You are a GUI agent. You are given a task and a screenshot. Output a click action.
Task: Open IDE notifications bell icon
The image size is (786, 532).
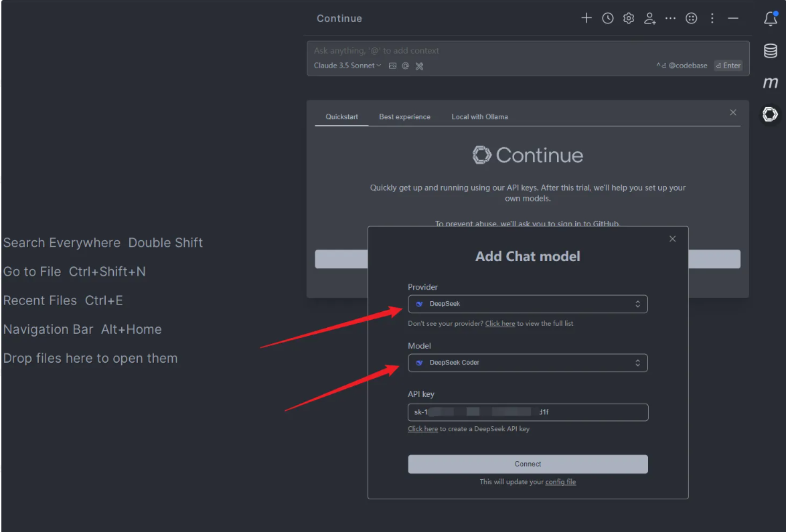pos(771,19)
